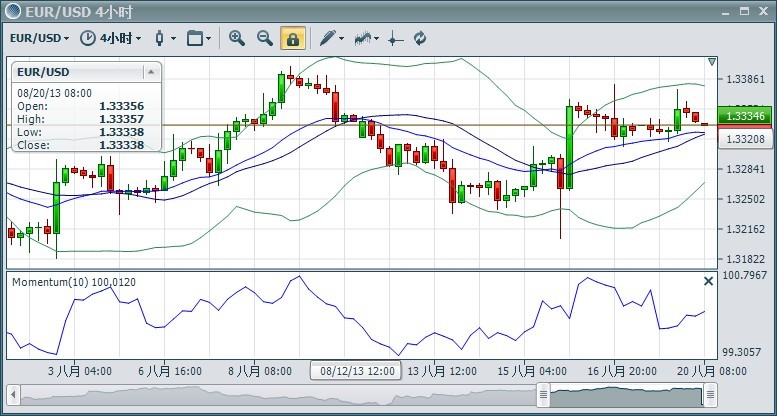This screenshot has width=777, height=416.
Task: Click the Momentum(10) indicator label
Action: point(74,283)
